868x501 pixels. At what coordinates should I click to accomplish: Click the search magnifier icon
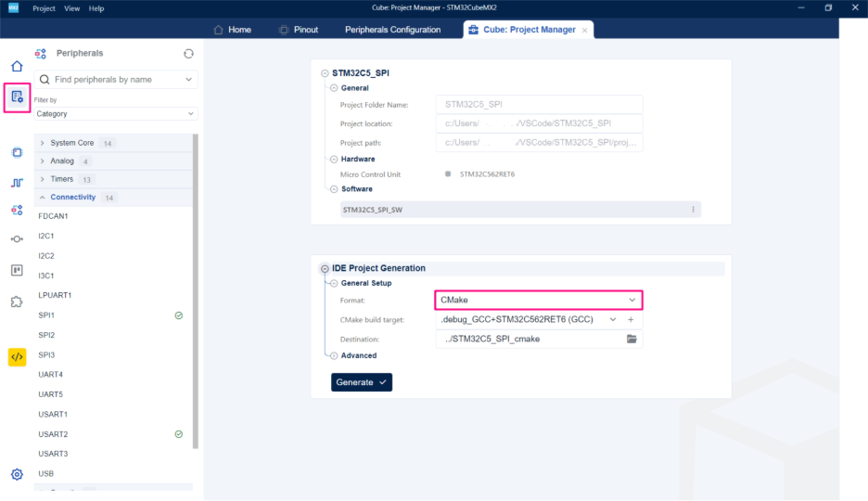pos(45,80)
